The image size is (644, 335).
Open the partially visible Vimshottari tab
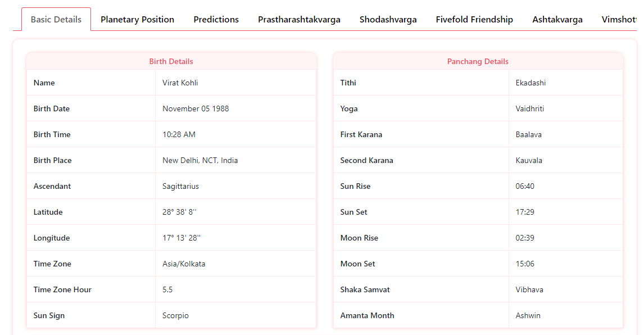619,20
